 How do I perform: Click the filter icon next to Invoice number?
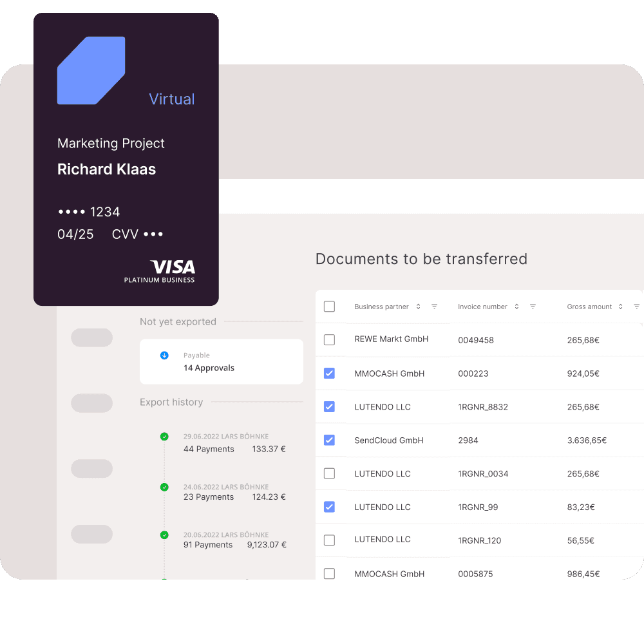tap(533, 307)
